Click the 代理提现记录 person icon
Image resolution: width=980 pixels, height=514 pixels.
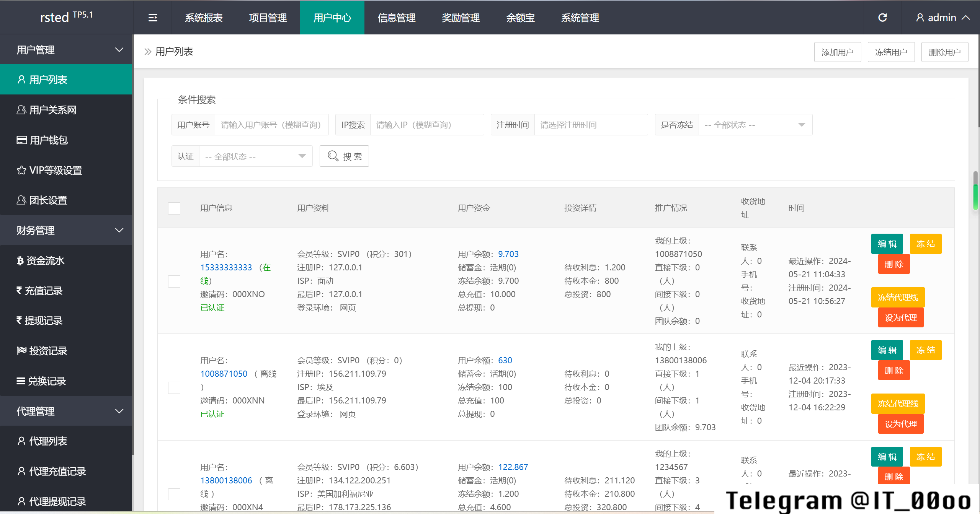tap(21, 501)
